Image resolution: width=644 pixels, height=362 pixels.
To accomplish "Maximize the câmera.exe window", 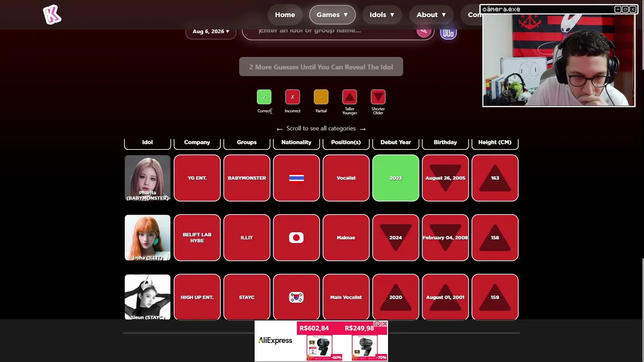I will [625, 9].
